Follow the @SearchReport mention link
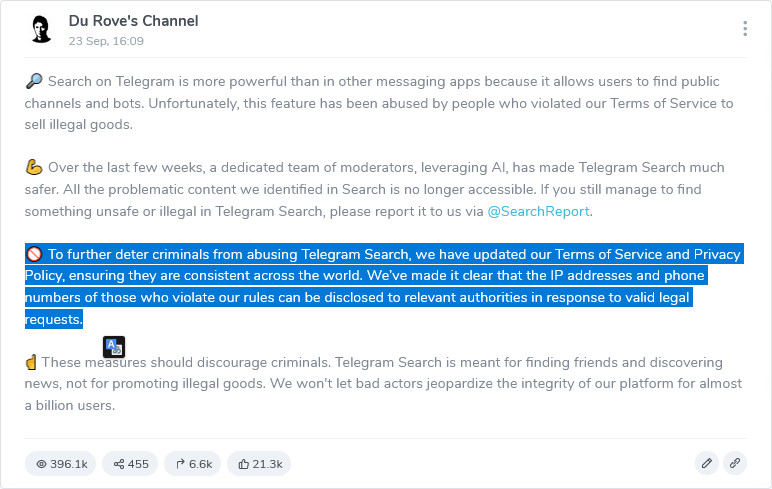This screenshot has width=772, height=489. pyautogui.click(x=538, y=211)
